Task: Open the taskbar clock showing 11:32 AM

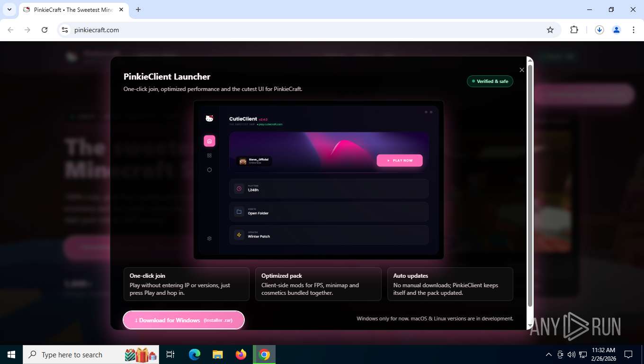Action: (604, 355)
